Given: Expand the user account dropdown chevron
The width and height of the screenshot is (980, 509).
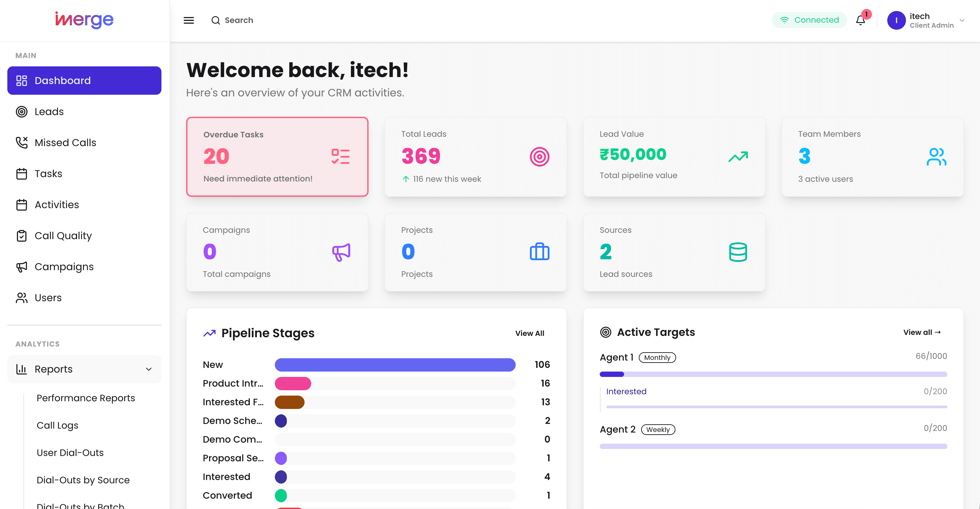Looking at the screenshot, I should click(962, 20).
